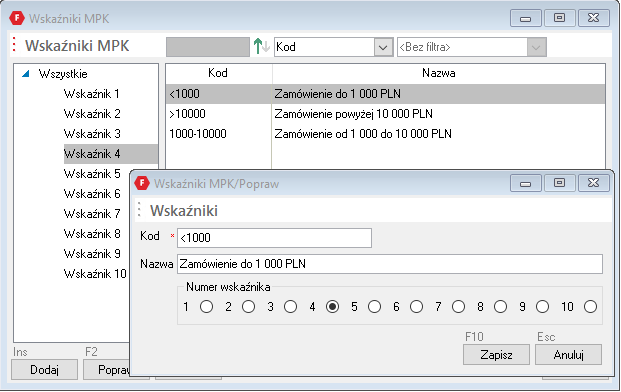Select Wskaźnik 1 in the tree
621x392 pixels.
click(91, 94)
